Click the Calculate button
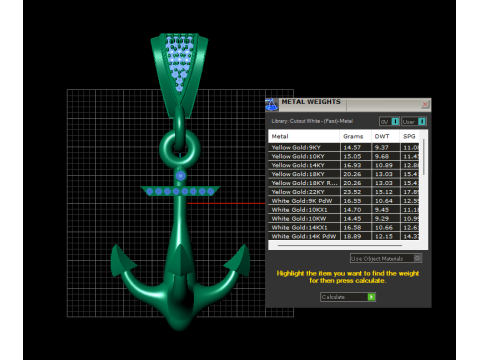480x360 pixels. pyautogui.click(x=348, y=297)
